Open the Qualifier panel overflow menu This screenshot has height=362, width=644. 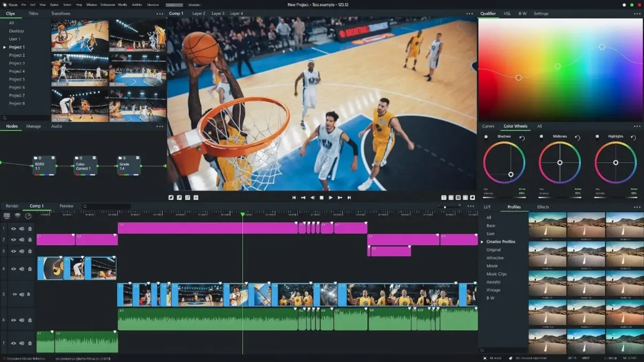636,13
